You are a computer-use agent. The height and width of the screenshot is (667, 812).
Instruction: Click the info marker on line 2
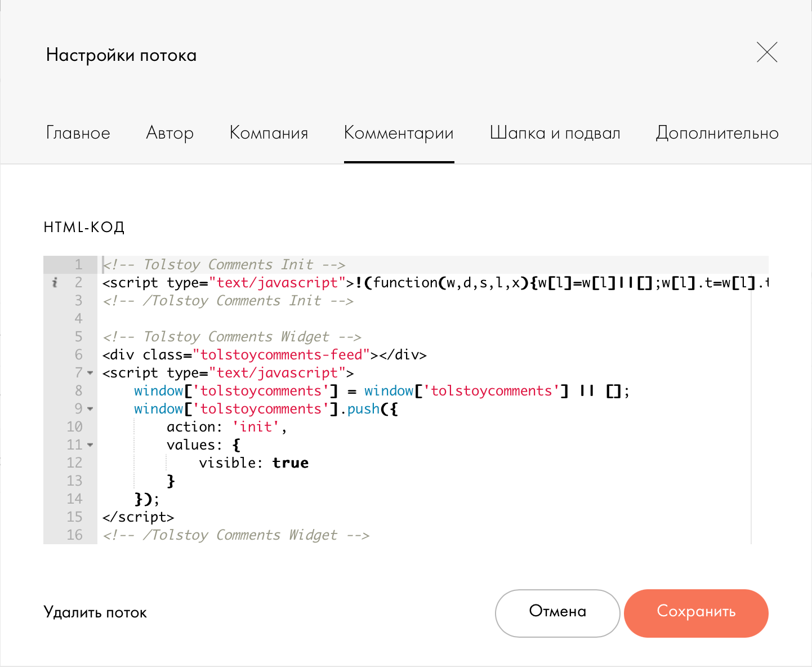click(55, 283)
